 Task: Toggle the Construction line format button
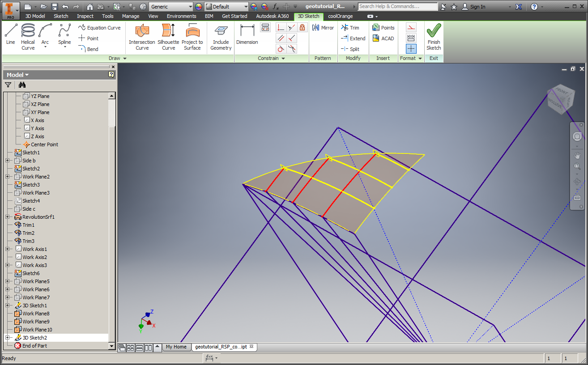[x=411, y=27]
